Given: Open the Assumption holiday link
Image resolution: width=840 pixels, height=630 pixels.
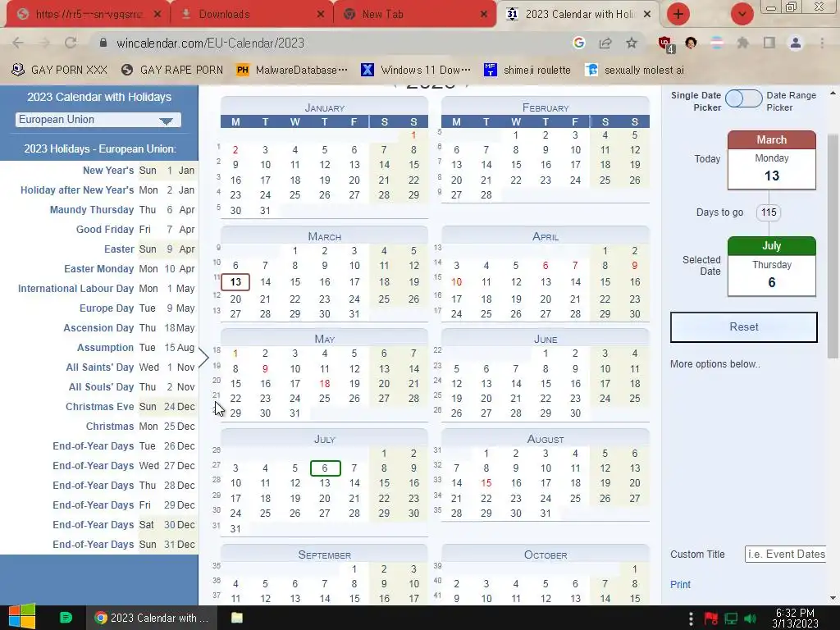Looking at the screenshot, I should click(x=105, y=347).
